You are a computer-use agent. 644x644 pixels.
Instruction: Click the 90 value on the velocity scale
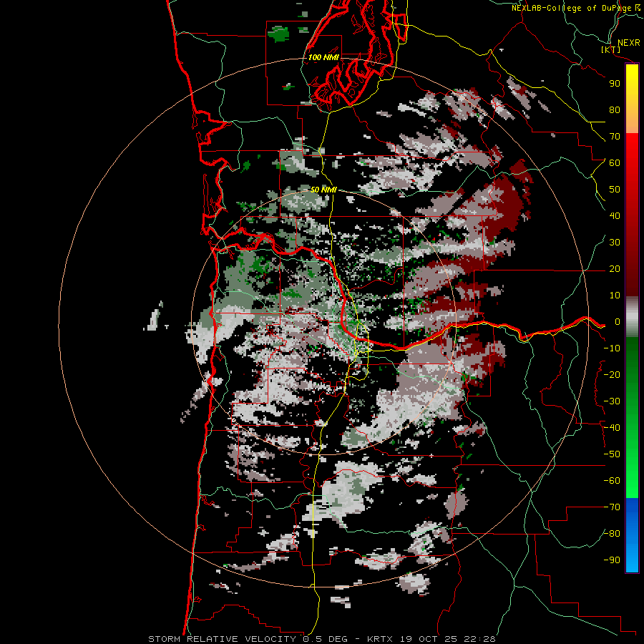pyautogui.click(x=615, y=84)
